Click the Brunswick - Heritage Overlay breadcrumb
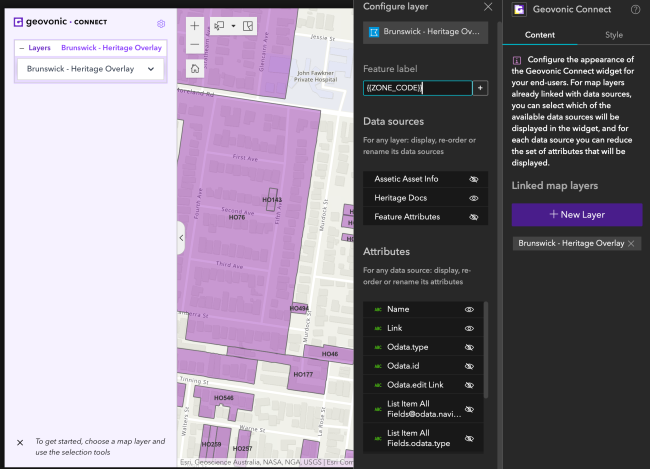Screen dimensions: 650x469 (x=112, y=48)
